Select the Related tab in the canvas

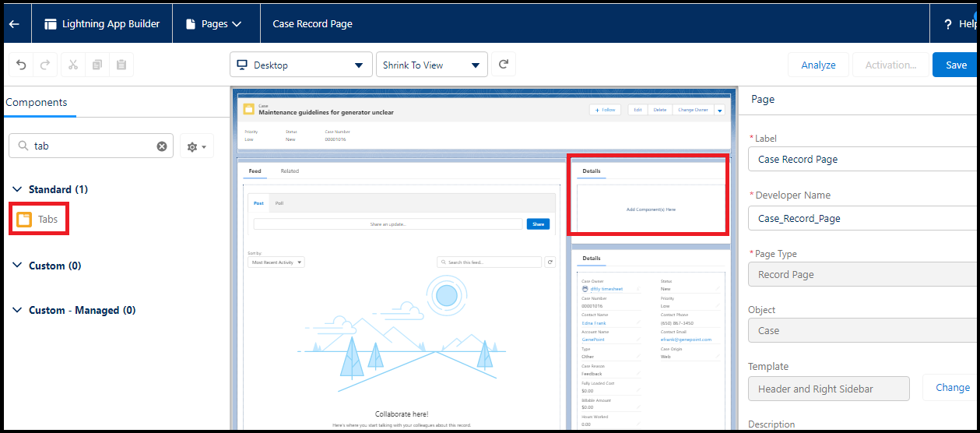(290, 171)
